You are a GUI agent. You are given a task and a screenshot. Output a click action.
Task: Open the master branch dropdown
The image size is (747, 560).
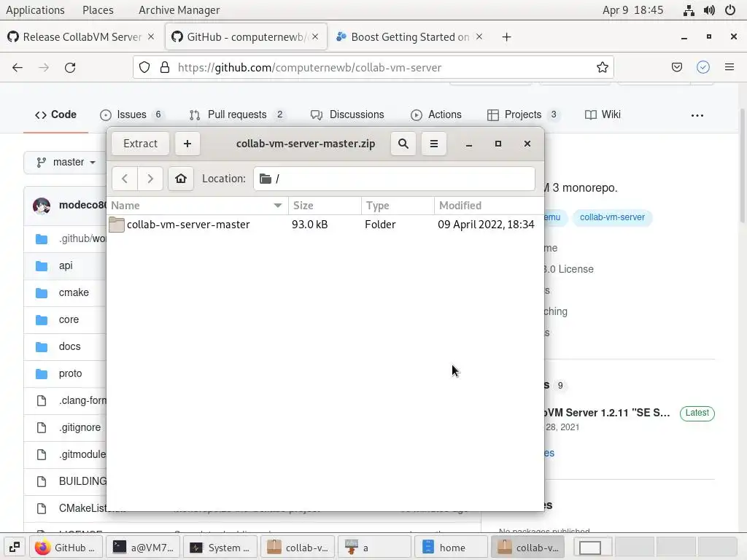(66, 163)
